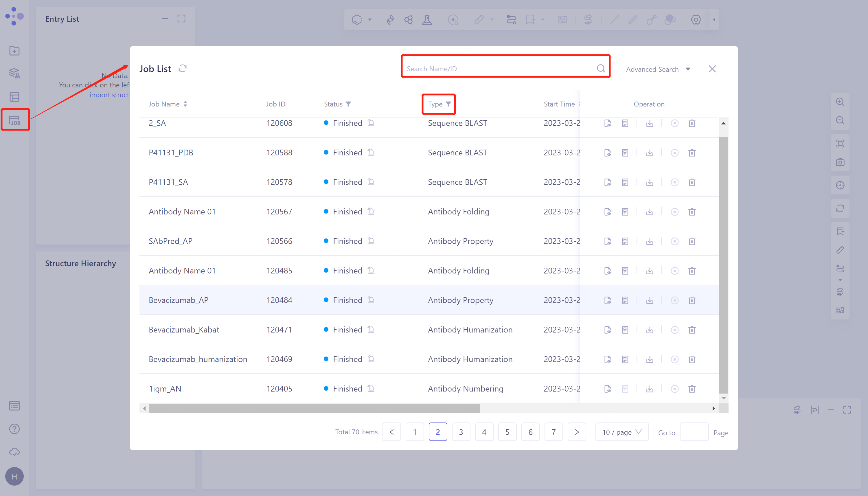Open the Status column filter
The width and height of the screenshot is (868, 496).
[x=348, y=104]
